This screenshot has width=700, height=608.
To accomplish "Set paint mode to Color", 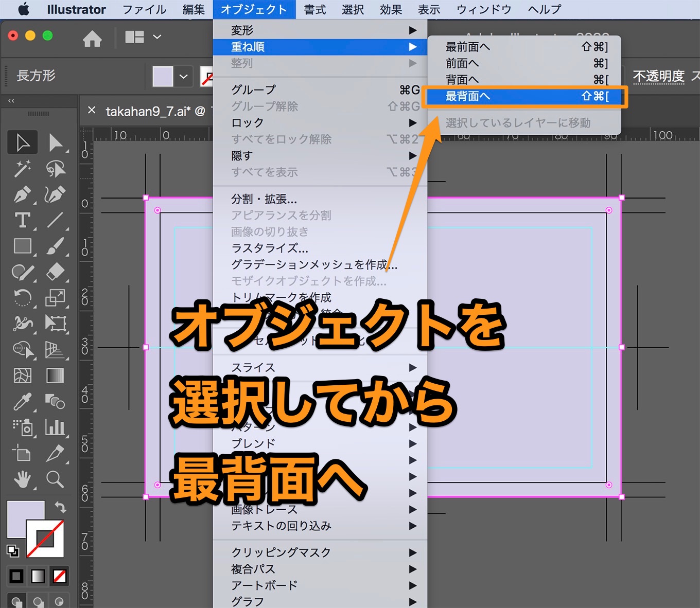I will coord(16,576).
